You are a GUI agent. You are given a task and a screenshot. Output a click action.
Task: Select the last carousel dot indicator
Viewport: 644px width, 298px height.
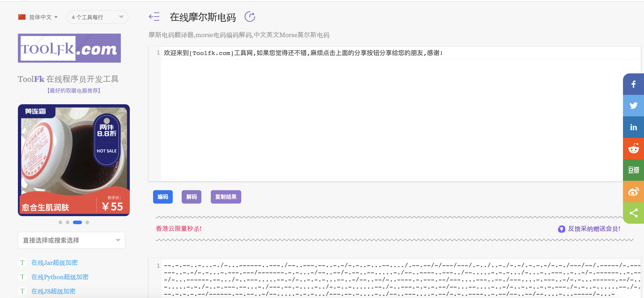87,222
